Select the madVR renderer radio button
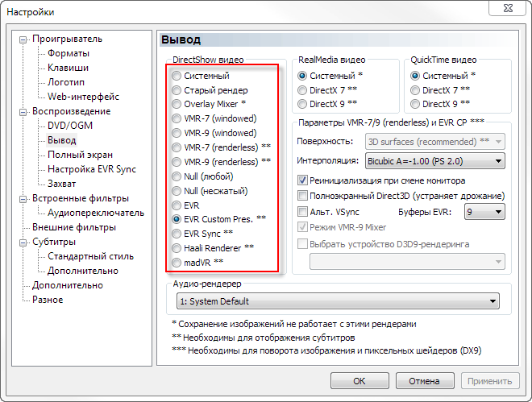Image resolution: width=532 pixels, height=402 pixels. click(x=177, y=263)
